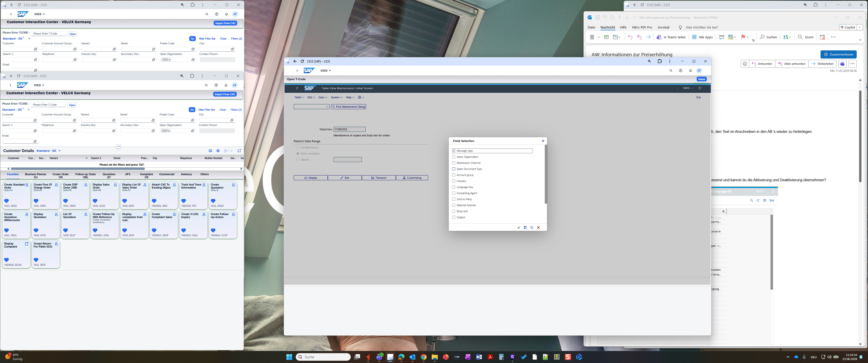Click Go in the lower CIC0 filter bar

[x=192, y=110]
